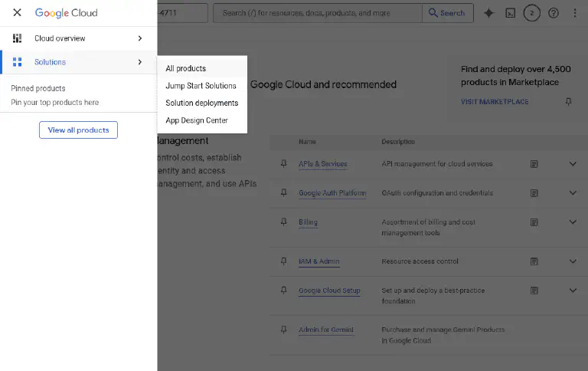This screenshot has height=371, width=588.
Task: Focus the resources search input field
Action: pos(317,13)
